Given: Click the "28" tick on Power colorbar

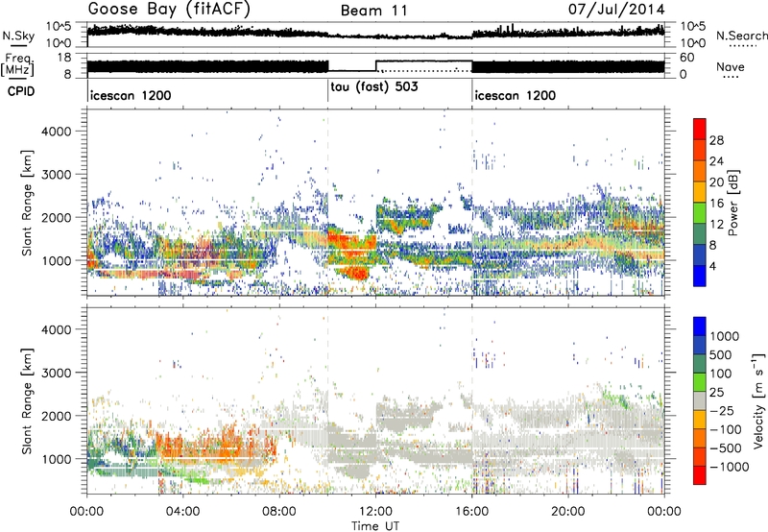Looking at the screenshot, I should (x=716, y=140).
